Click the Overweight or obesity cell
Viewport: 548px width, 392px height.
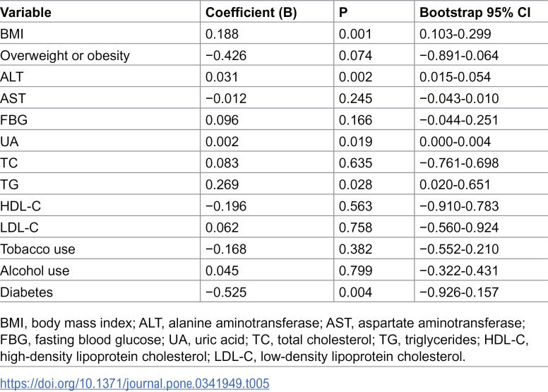pyautogui.click(x=65, y=56)
